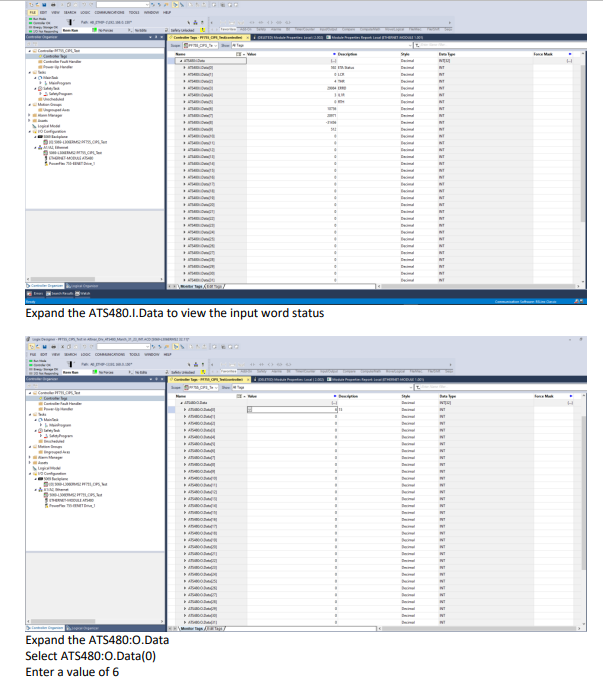Click Print icon in upper screenshot toolbar
The image size is (603, 685).
[x=53, y=5]
